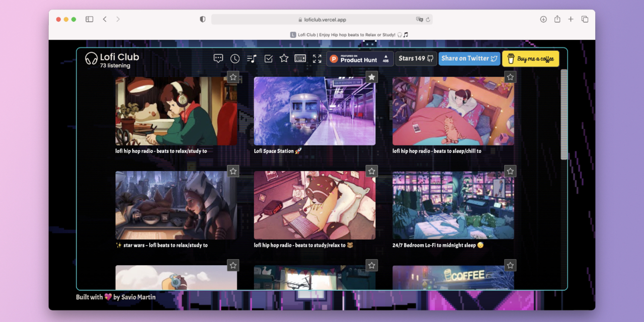Favorite the relax/study to station star
644x322 pixels.
click(233, 77)
